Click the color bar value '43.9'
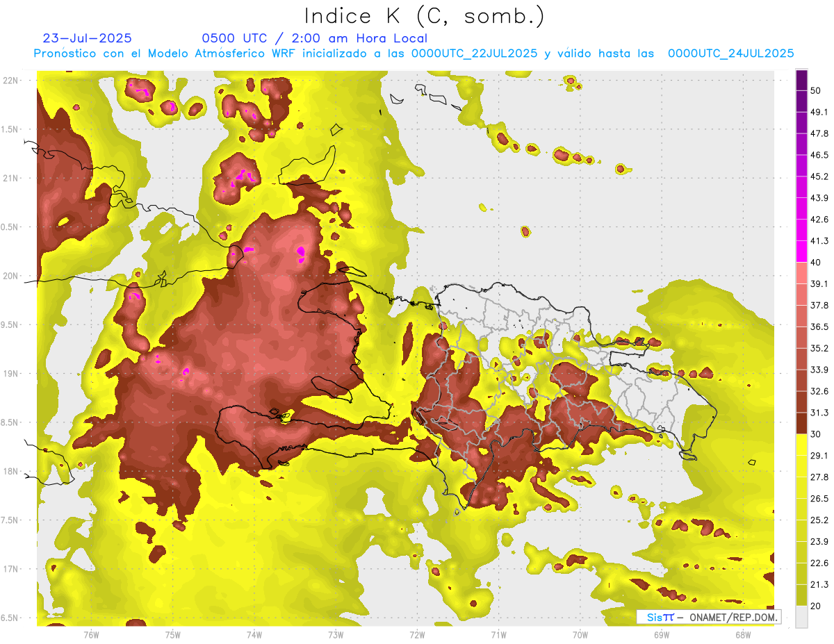Image resolution: width=834 pixels, height=644 pixels. 819,198
